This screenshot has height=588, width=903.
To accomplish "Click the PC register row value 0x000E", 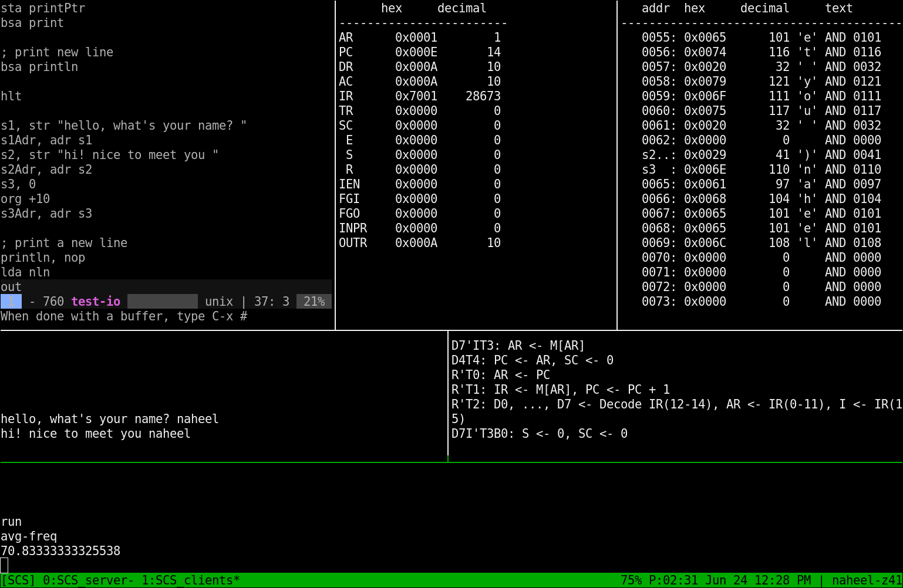I will click(416, 52).
